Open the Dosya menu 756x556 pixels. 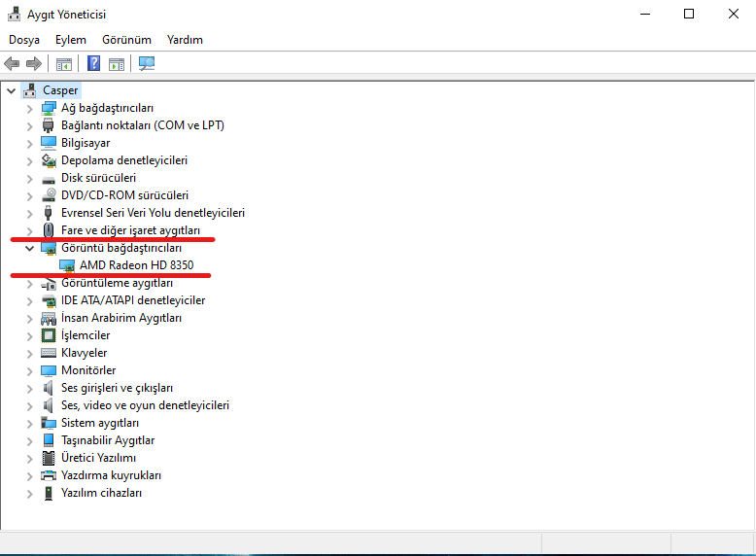24,40
